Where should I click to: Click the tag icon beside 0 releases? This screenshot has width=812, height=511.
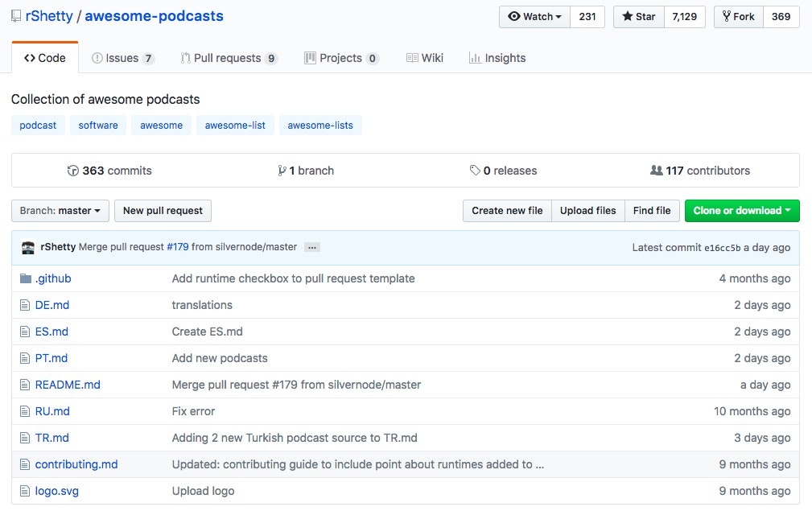tap(475, 170)
